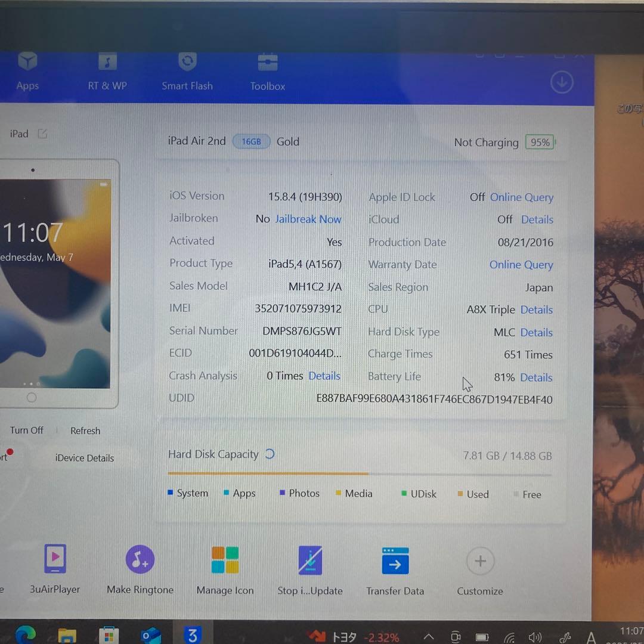Open battery status tray icon
This screenshot has height=644, width=644.
tap(482, 638)
